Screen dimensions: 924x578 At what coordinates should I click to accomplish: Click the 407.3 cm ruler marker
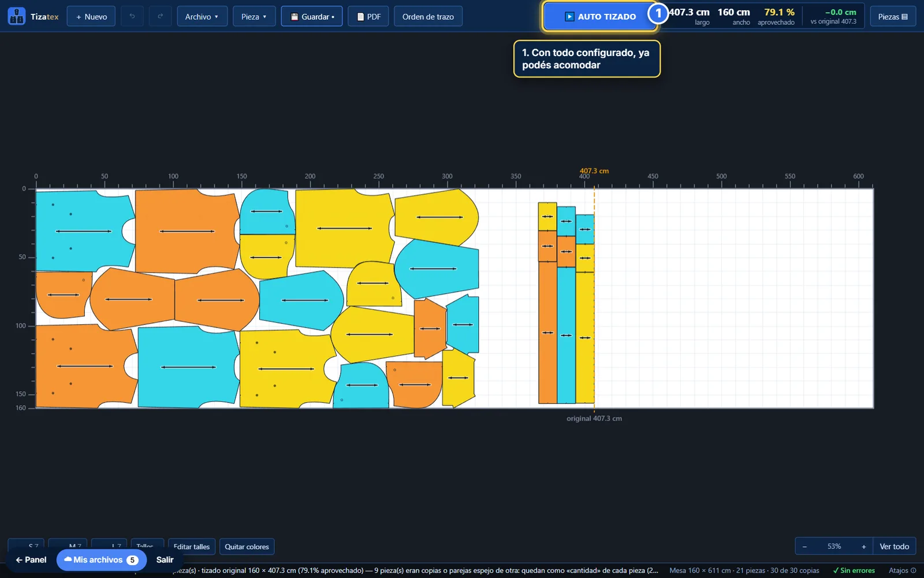point(594,171)
